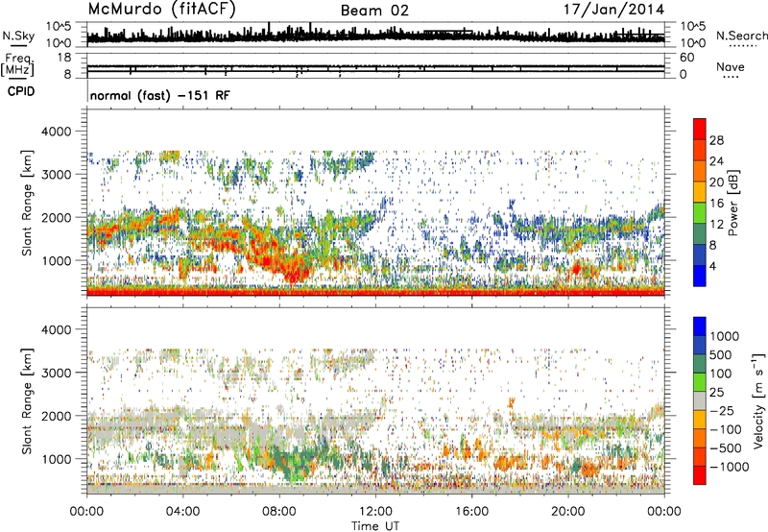Click the "08:00" time axis tick label
The image size is (768, 532).
tap(279, 512)
